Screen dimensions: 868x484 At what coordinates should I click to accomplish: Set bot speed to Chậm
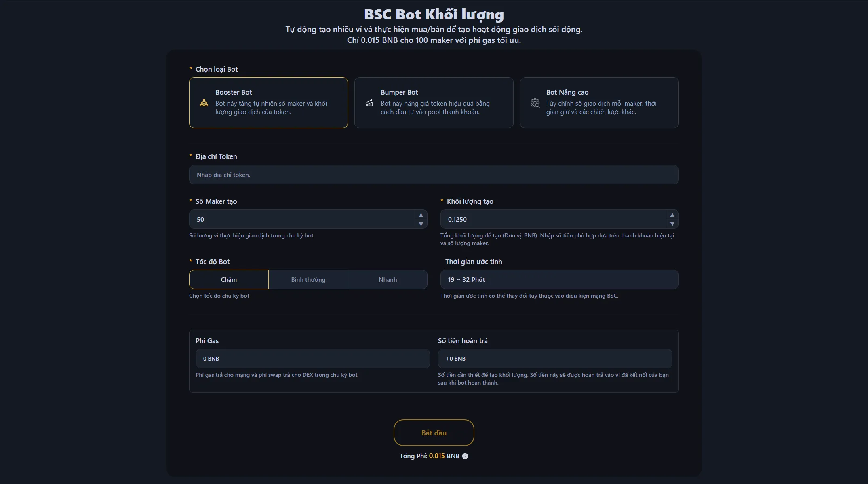click(x=229, y=279)
